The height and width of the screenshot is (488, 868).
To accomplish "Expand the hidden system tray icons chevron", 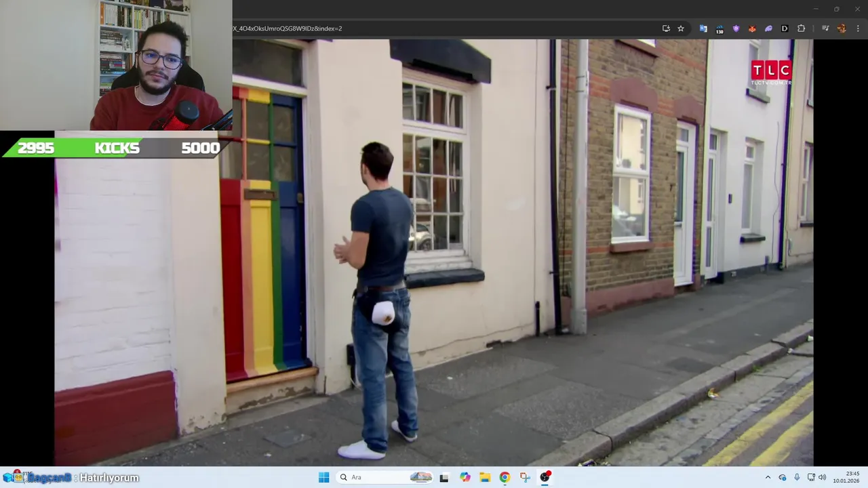I will click(769, 477).
